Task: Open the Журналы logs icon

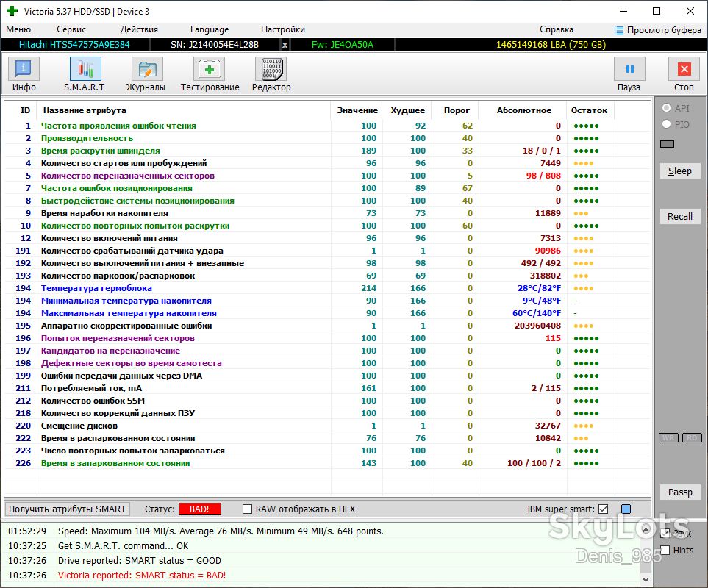Action: click(x=147, y=70)
